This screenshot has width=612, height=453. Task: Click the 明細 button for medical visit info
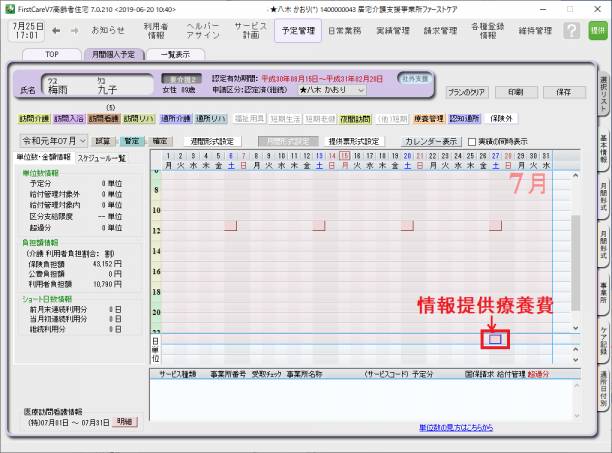coord(123,423)
